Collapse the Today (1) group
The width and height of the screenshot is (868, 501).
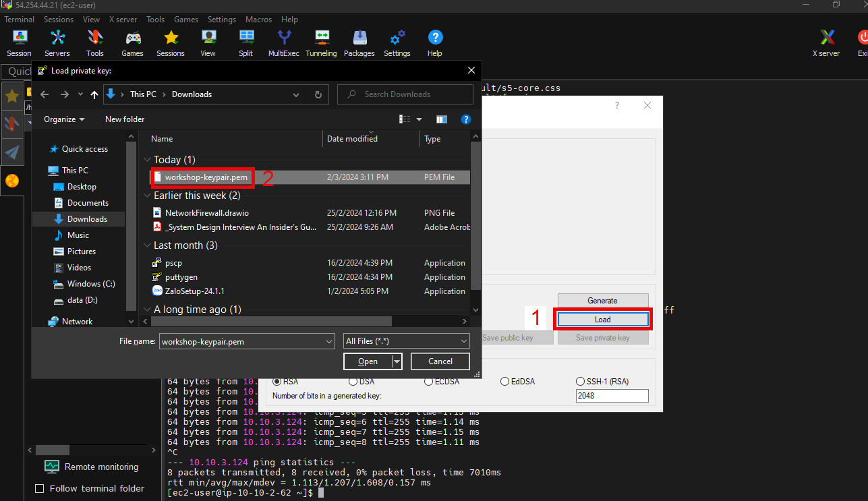click(147, 160)
